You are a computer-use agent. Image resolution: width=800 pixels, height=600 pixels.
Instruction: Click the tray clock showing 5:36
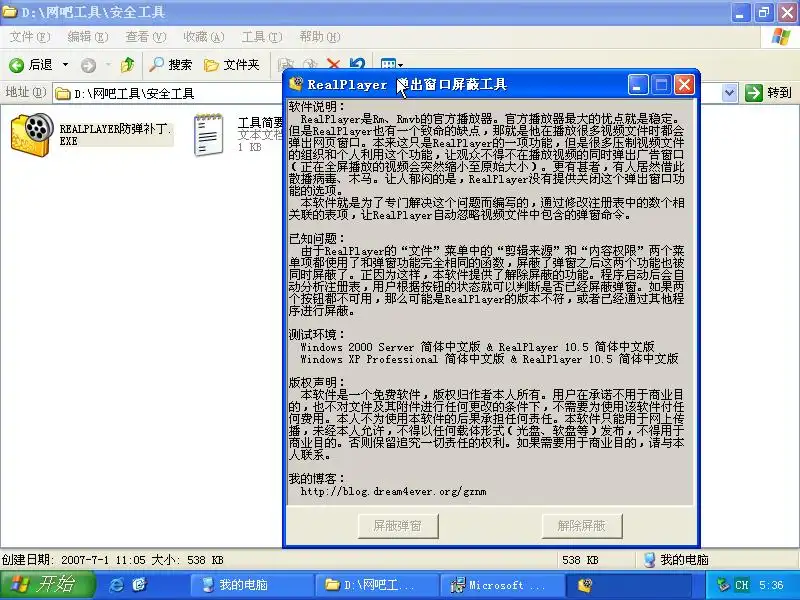pos(770,585)
